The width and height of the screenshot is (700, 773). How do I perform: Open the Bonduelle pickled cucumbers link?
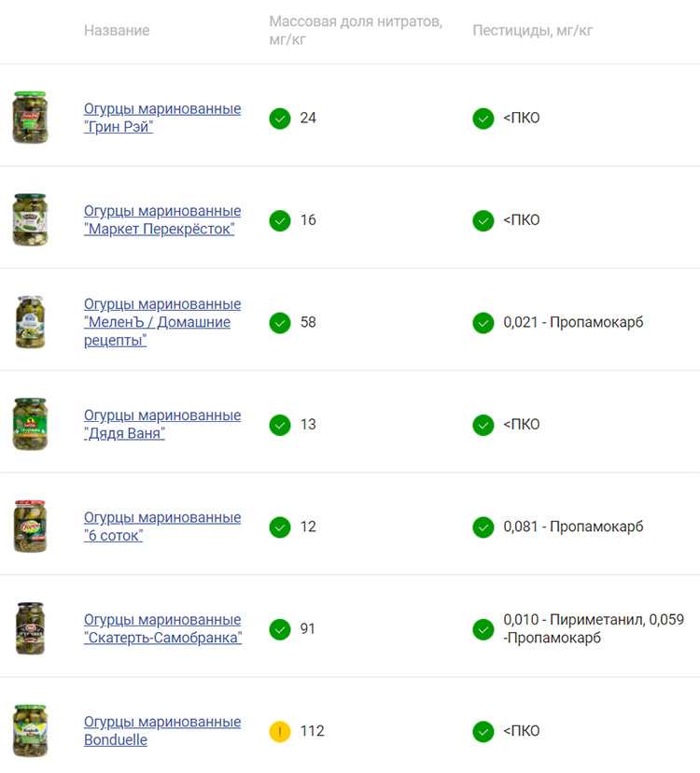[x=162, y=731]
